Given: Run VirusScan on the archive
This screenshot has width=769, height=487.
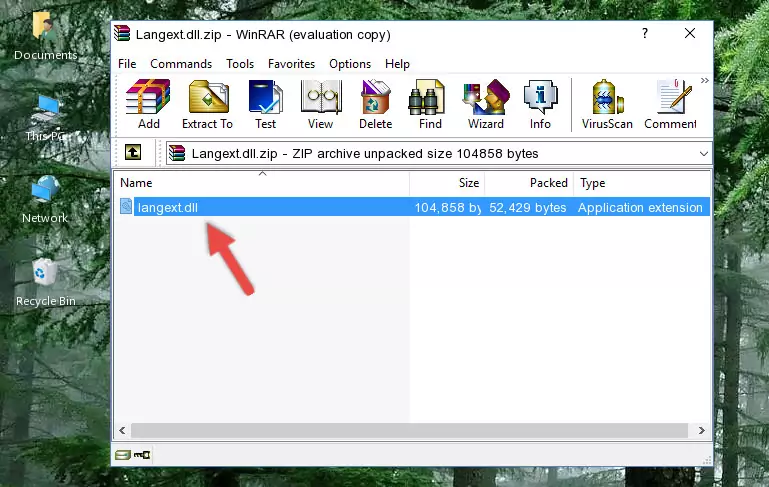Looking at the screenshot, I should (607, 104).
